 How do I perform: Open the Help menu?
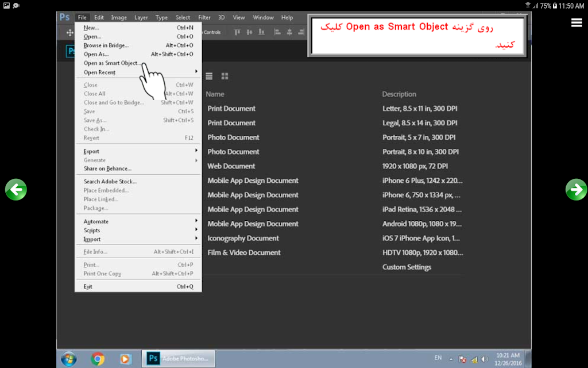pyautogui.click(x=287, y=17)
